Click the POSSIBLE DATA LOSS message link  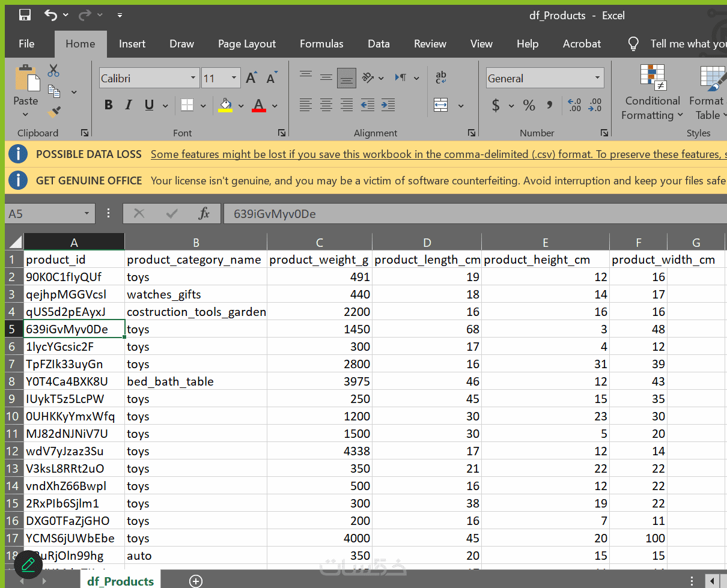438,154
